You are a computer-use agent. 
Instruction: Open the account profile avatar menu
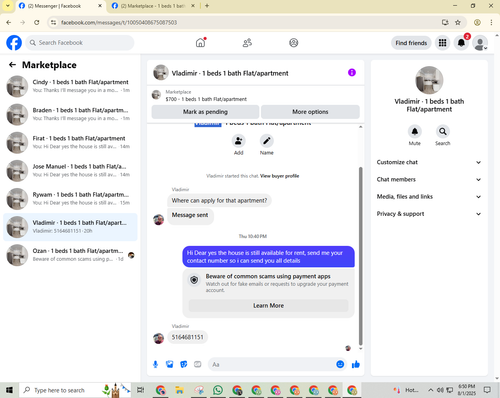coord(480,43)
